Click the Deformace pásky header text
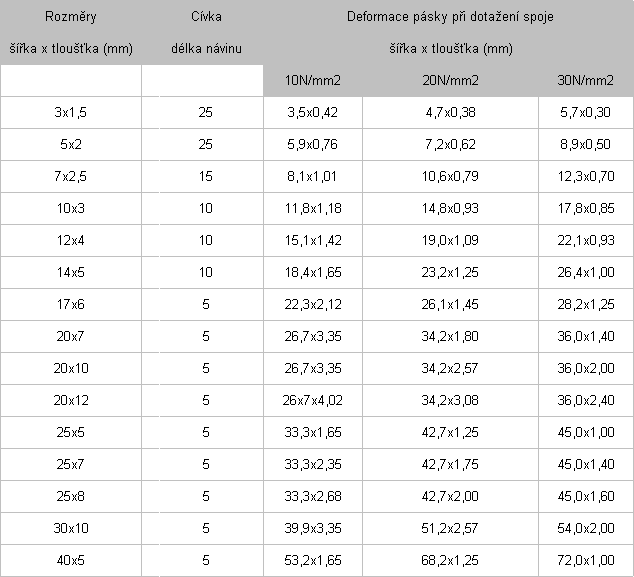This screenshot has width=634, height=577. pos(450,17)
